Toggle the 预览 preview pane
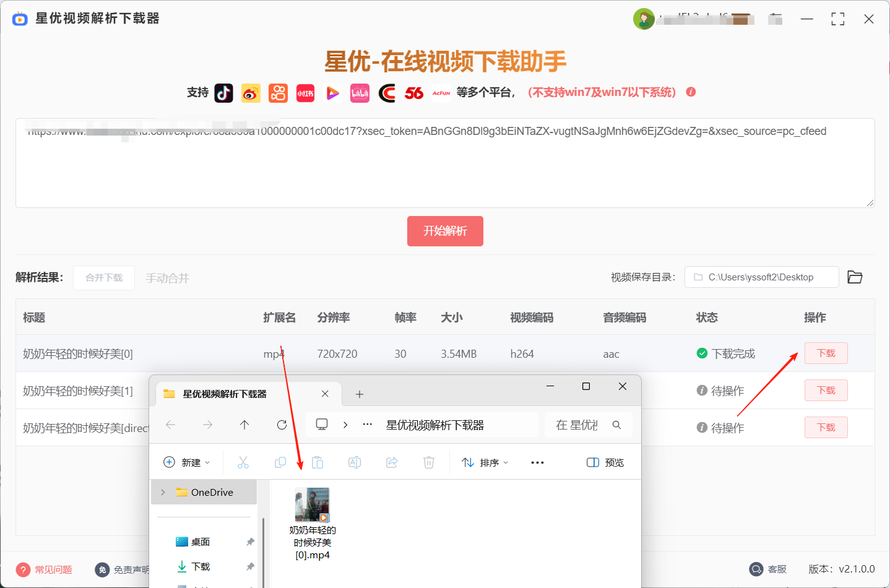 pos(605,462)
